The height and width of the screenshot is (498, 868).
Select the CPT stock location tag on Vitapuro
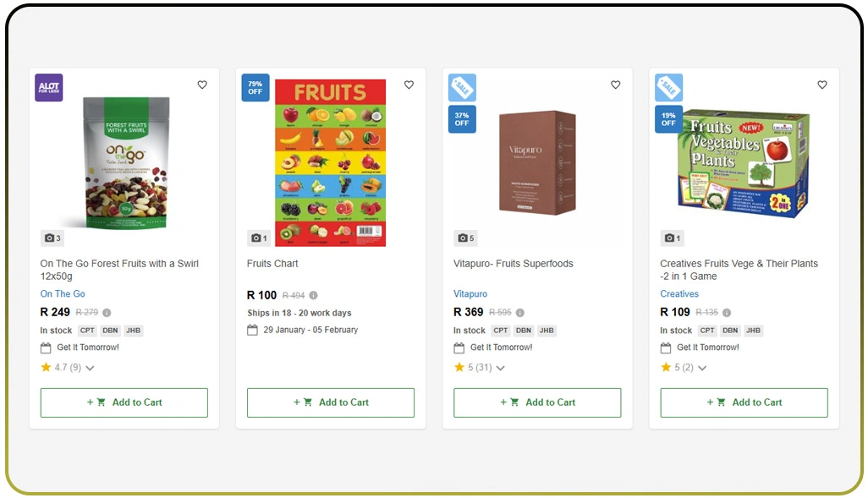[x=500, y=330]
